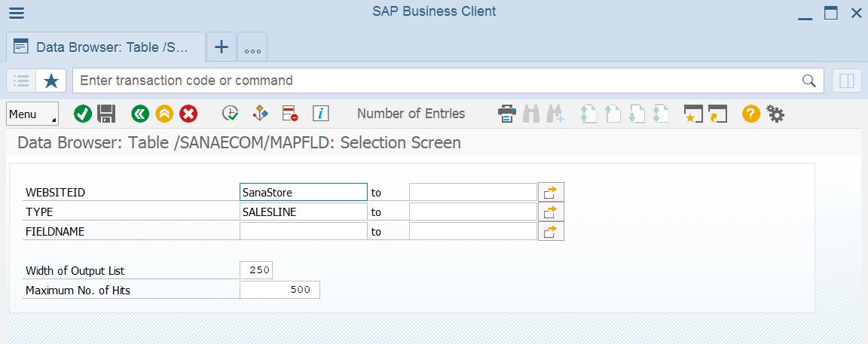
Task: Toggle the side panel icon
Action: click(x=847, y=81)
